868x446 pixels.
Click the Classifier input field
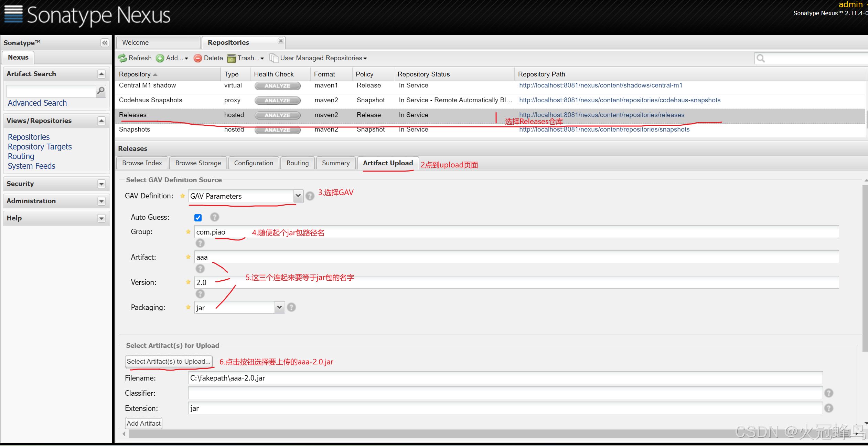pos(505,393)
